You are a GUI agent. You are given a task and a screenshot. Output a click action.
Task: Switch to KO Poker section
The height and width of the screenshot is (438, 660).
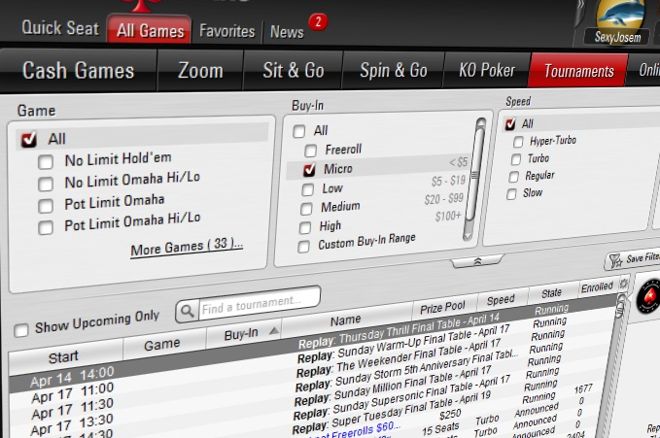487,70
